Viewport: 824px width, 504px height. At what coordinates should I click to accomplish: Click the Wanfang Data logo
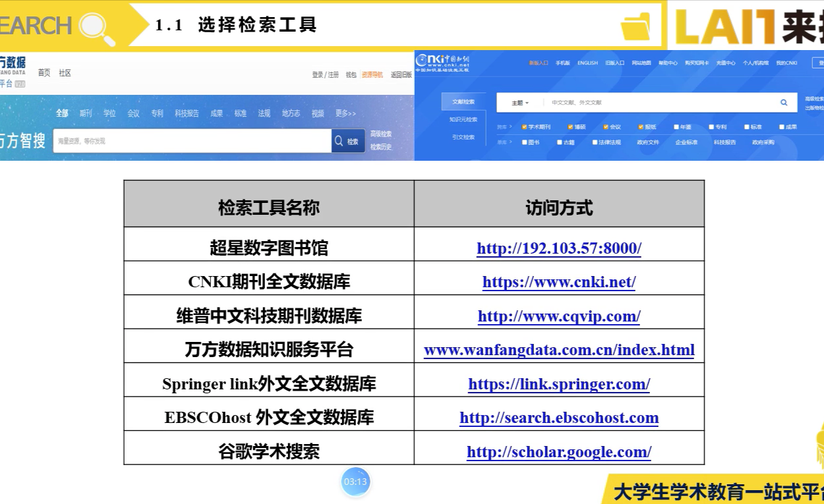pos(13,63)
